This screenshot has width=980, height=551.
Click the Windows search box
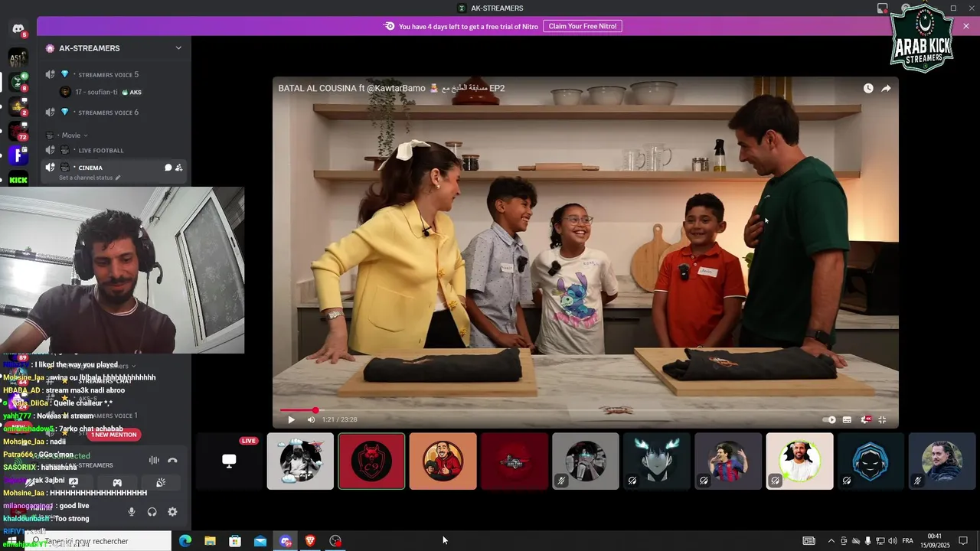pos(97,541)
